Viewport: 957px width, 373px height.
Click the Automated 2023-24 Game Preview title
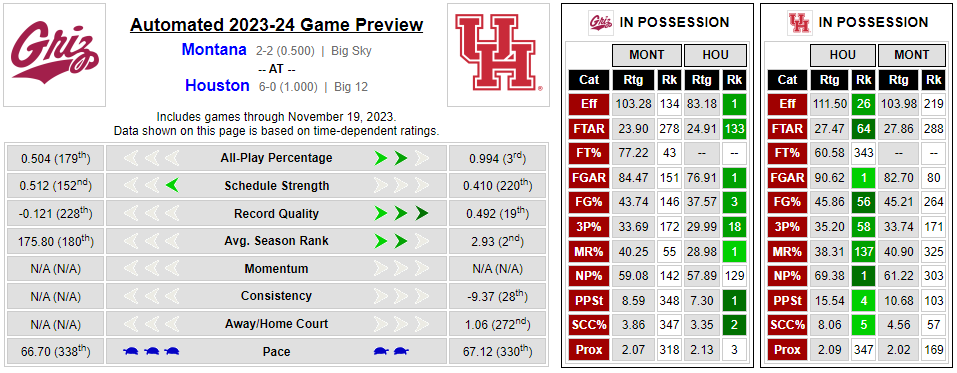276,25
